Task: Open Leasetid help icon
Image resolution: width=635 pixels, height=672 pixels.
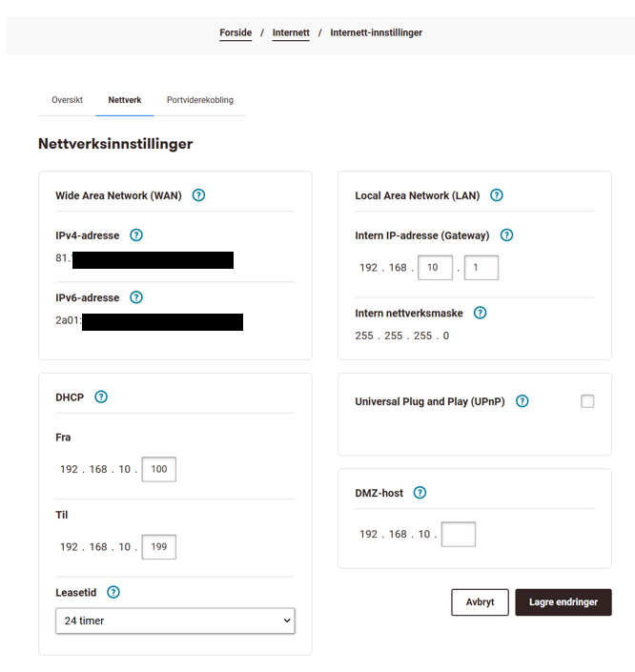Action: click(113, 592)
